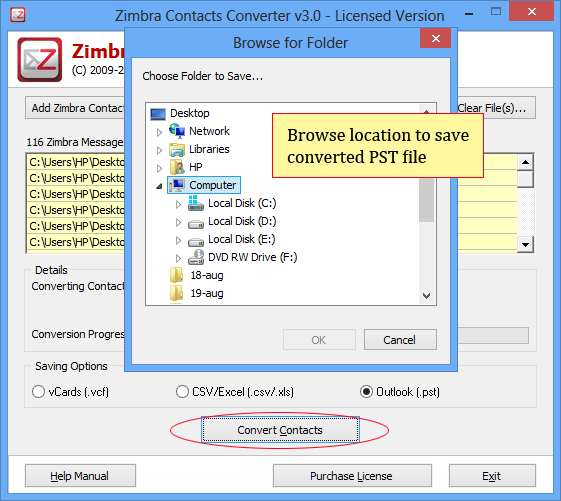Click the DVD RW Drive (F:) disc icon
Viewport: 561px width, 501px height.
click(x=196, y=257)
